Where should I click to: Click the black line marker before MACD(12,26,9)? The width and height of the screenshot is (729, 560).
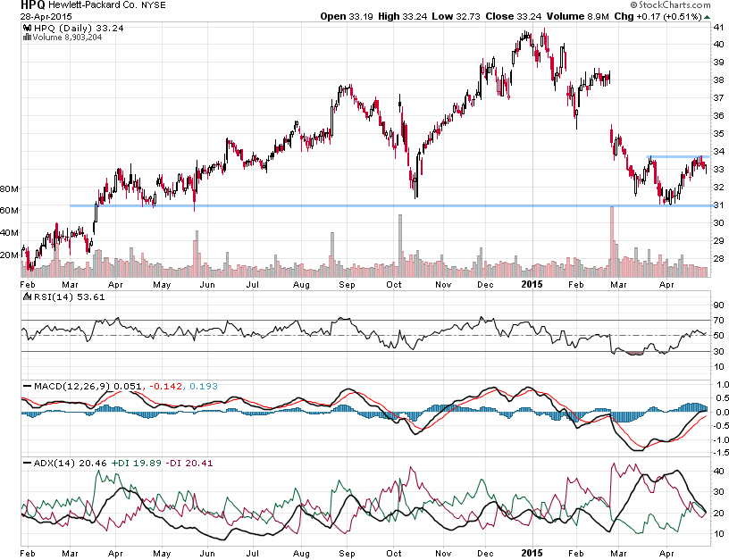[x=27, y=386]
